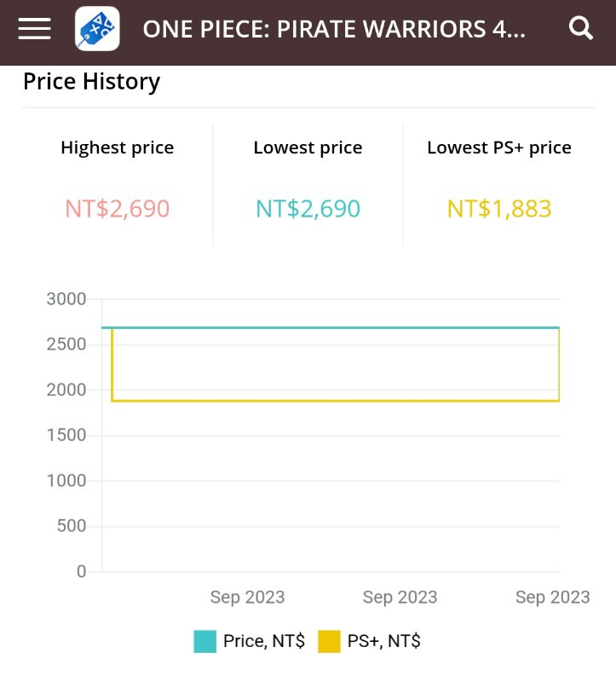Click the Highest price value NT$2,690
This screenshot has width=616, height=676.
pyautogui.click(x=118, y=208)
